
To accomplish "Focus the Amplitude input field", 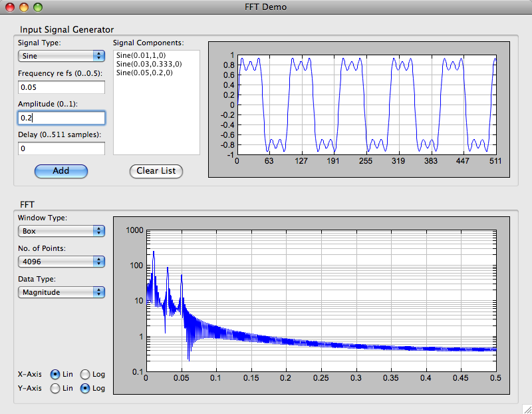I will click(x=61, y=118).
